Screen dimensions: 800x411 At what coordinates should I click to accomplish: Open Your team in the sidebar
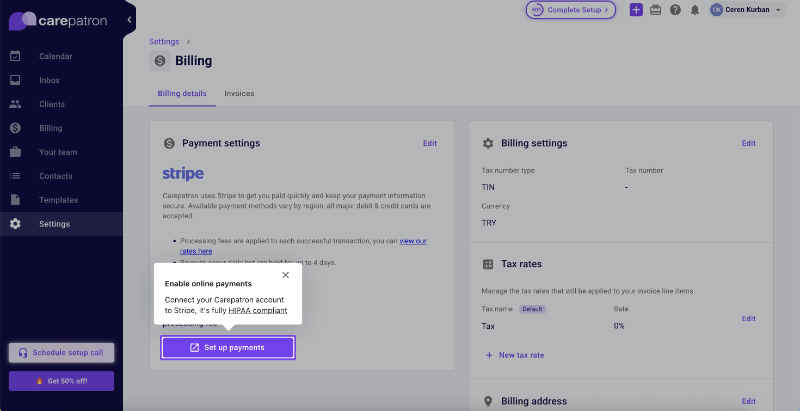point(61,152)
